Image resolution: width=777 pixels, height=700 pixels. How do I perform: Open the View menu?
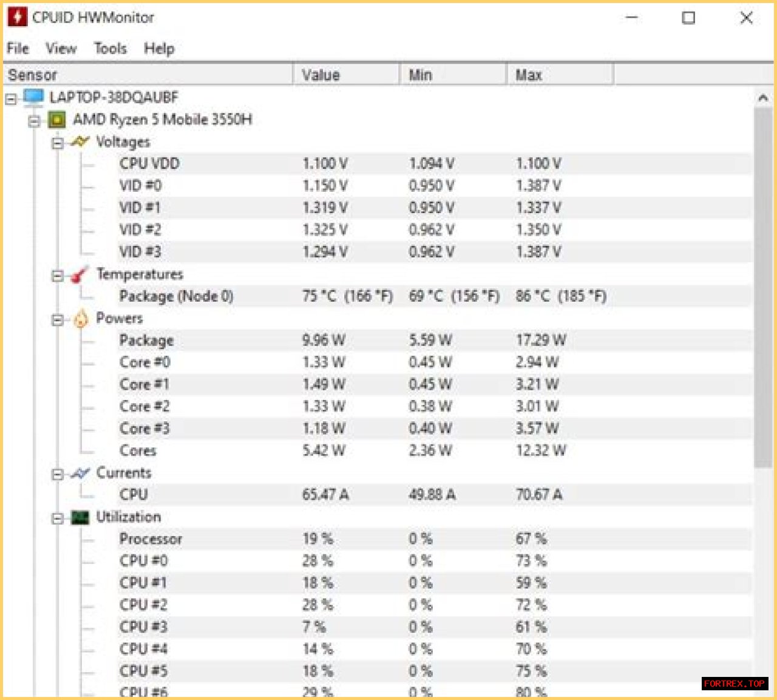[x=61, y=49]
